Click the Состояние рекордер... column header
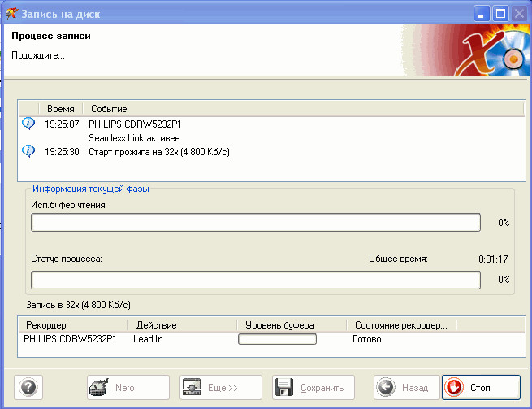532x409 pixels. 401,325
